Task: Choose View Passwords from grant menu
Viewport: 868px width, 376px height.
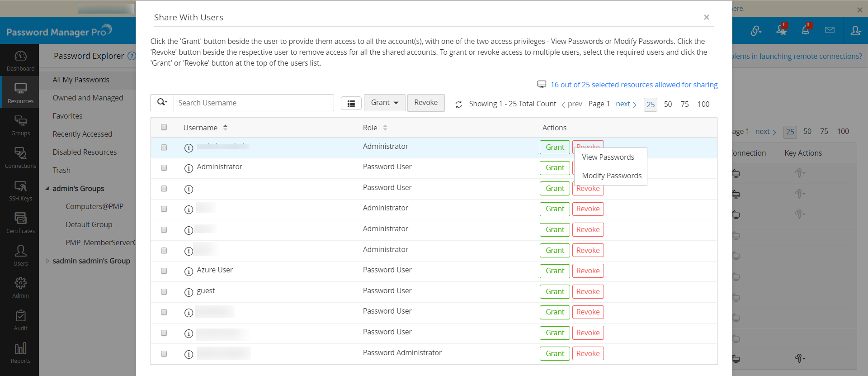Action: pyautogui.click(x=608, y=157)
